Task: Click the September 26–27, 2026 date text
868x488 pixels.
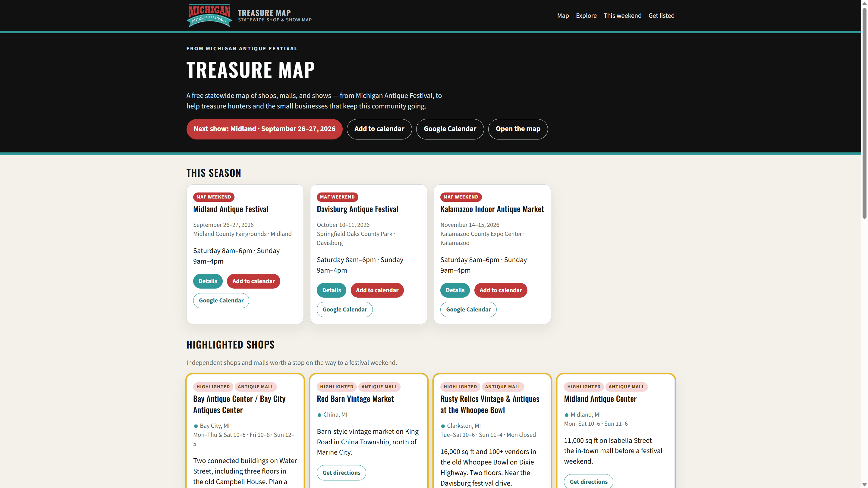Action: click(223, 225)
